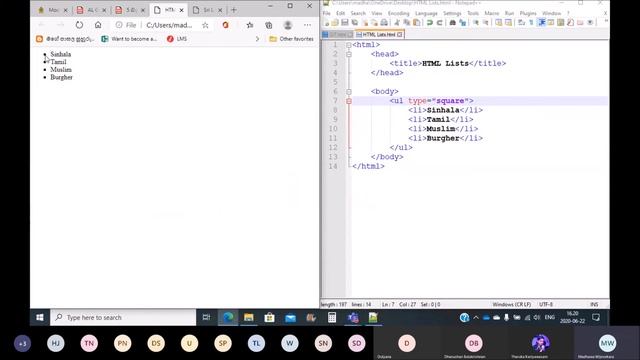The image size is (640, 360).
Task: Click back arrow in Edge browser
Action: [x=41, y=25]
